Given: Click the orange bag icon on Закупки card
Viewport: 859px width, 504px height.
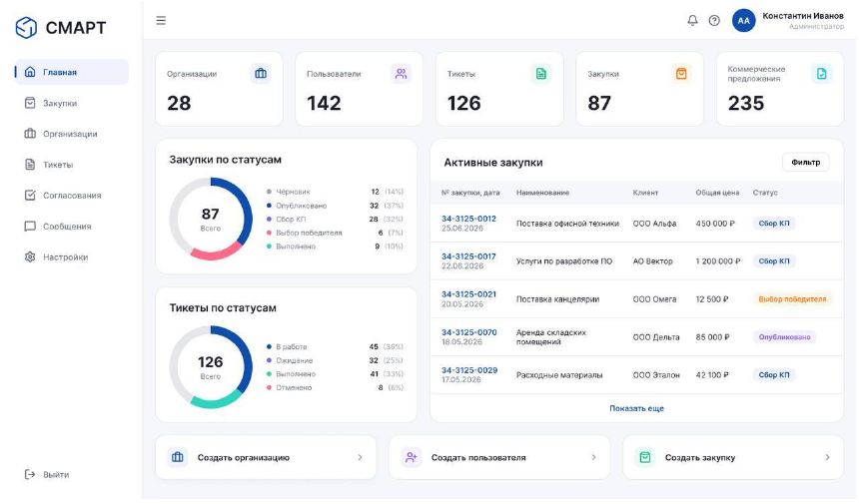Looking at the screenshot, I should point(682,73).
